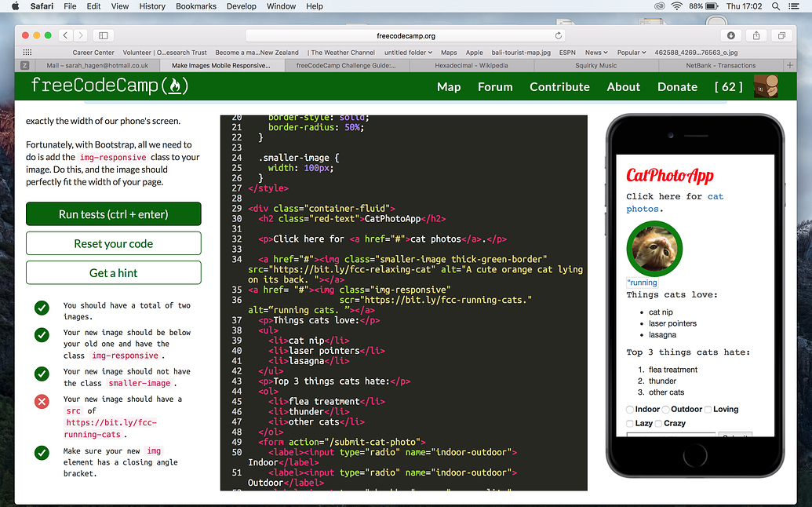Open the Apple menu
The image size is (812, 507).
click(x=15, y=6)
